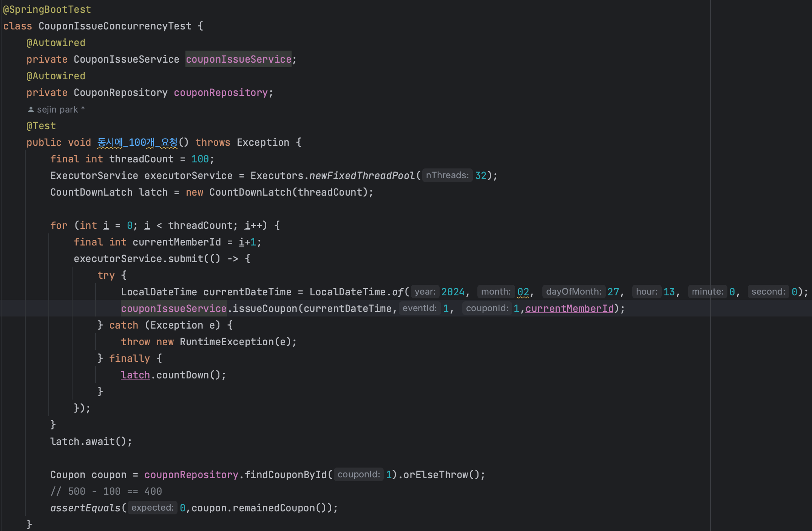Click the try keyword

[x=106, y=275]
